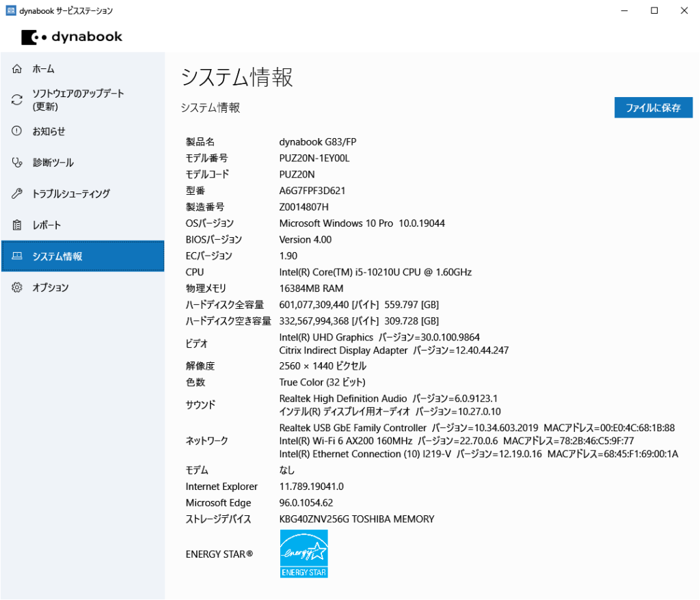Click hard disk total 559.797 GB value
Screen dimensions: 700x600
click(359, 305)
